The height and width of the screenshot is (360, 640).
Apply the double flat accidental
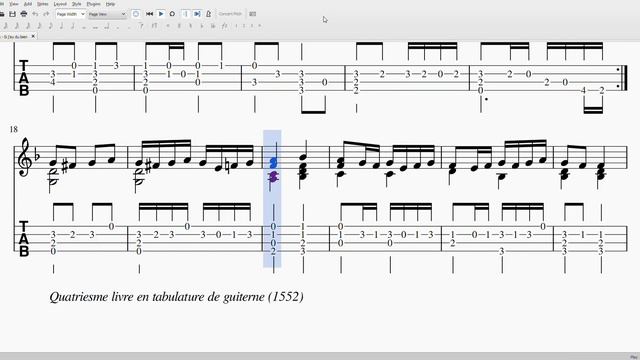[213, 26]
